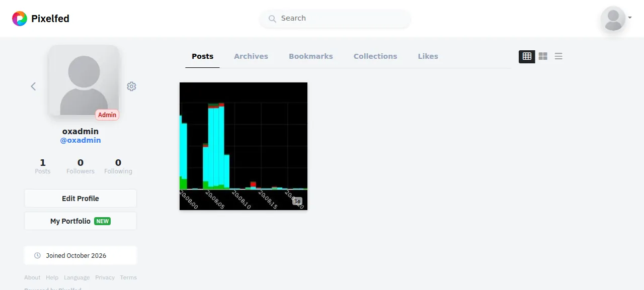The width and height of the screenshot is (644, 290).
Task: Open My Portfolio button
Action: (80, 221)
